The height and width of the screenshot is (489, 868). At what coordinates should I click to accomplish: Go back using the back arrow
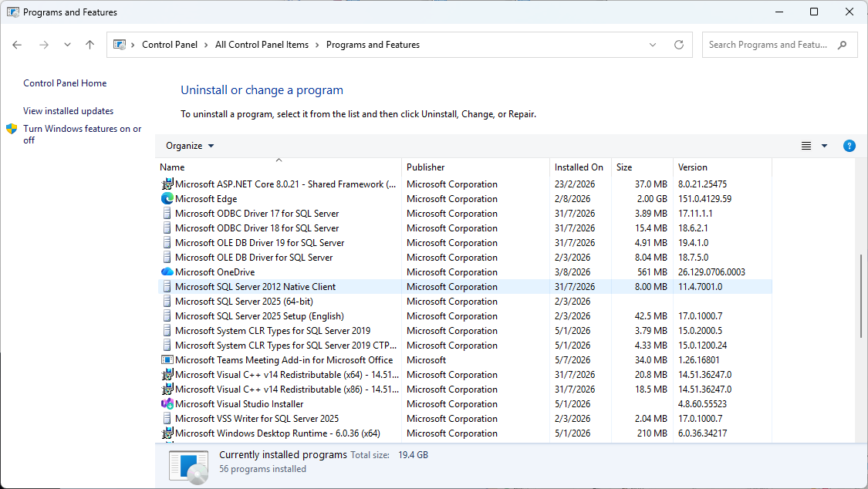coord(17,45)
